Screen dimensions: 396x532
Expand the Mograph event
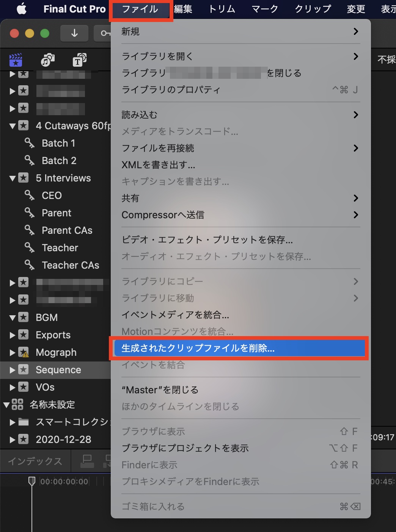click(x=13, y=352)
